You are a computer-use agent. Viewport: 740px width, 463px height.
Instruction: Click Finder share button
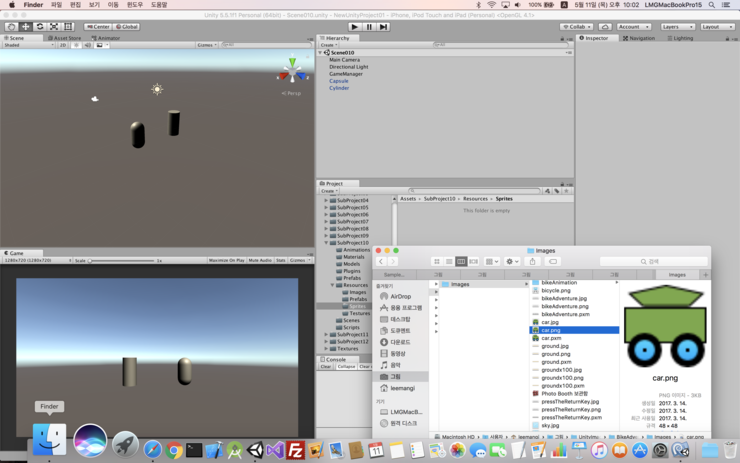532,261
